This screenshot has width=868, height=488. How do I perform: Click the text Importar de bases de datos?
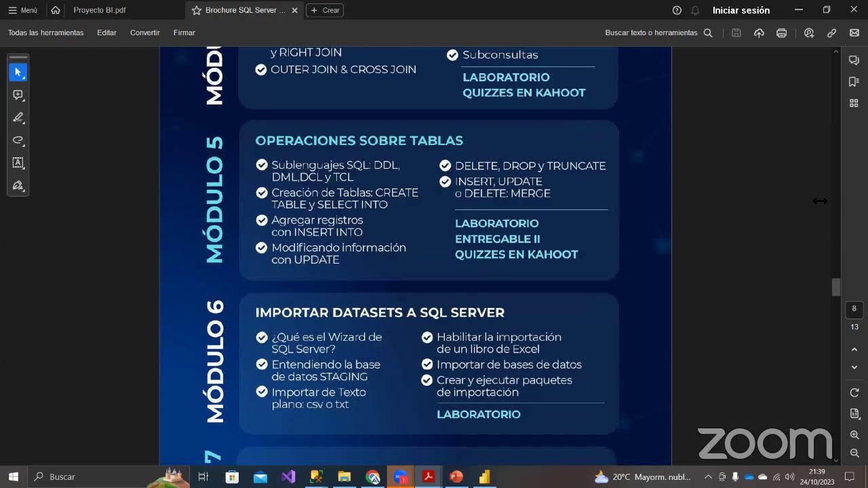point(509,365)
